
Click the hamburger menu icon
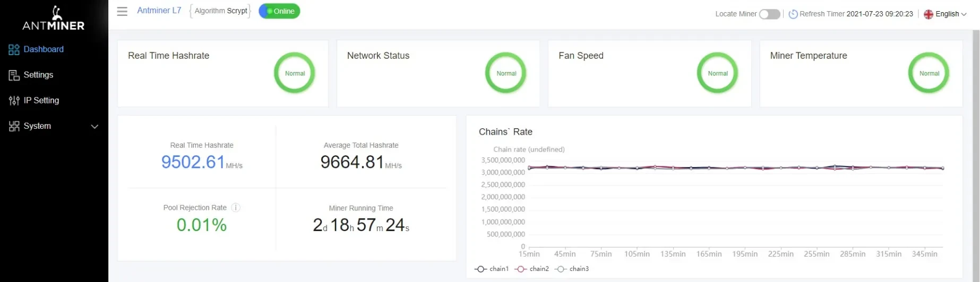(122, 11)
